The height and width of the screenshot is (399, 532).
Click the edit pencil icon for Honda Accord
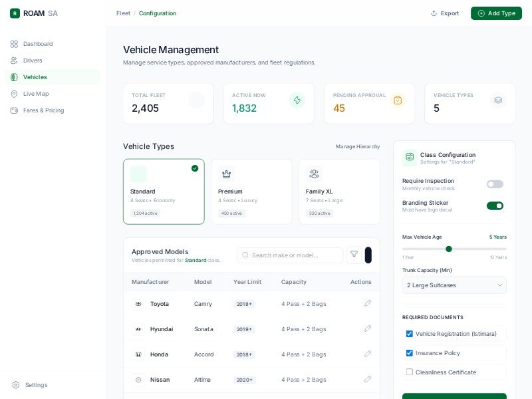367,354
